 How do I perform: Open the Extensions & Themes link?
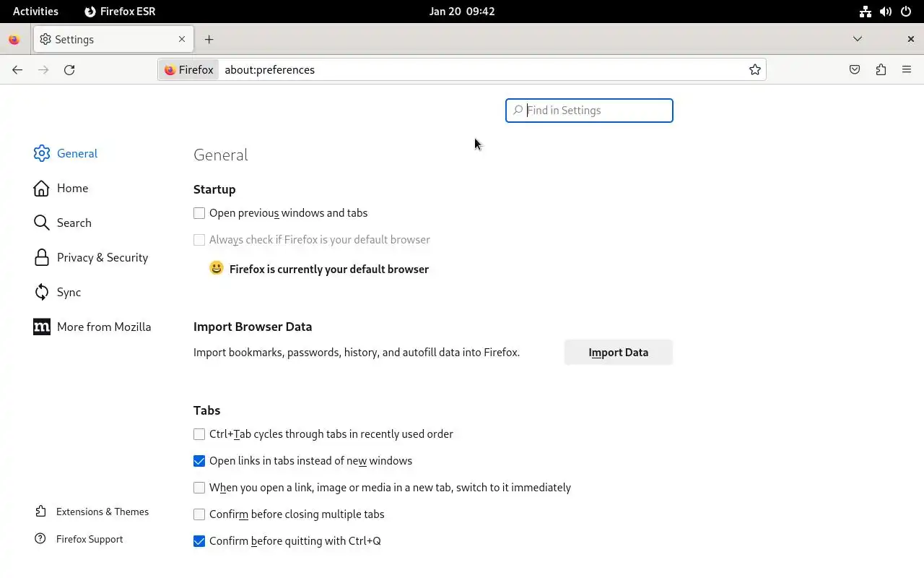point(102,512)
